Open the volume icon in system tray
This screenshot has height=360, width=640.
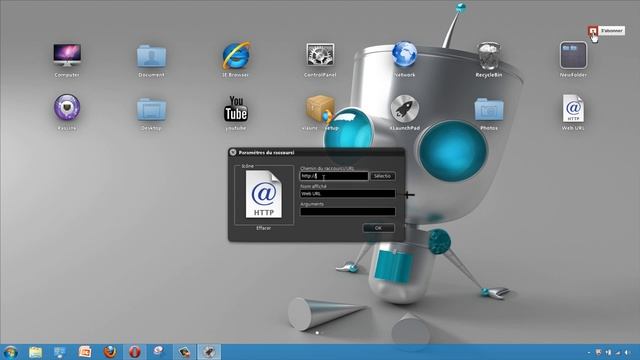click(627, 352)
